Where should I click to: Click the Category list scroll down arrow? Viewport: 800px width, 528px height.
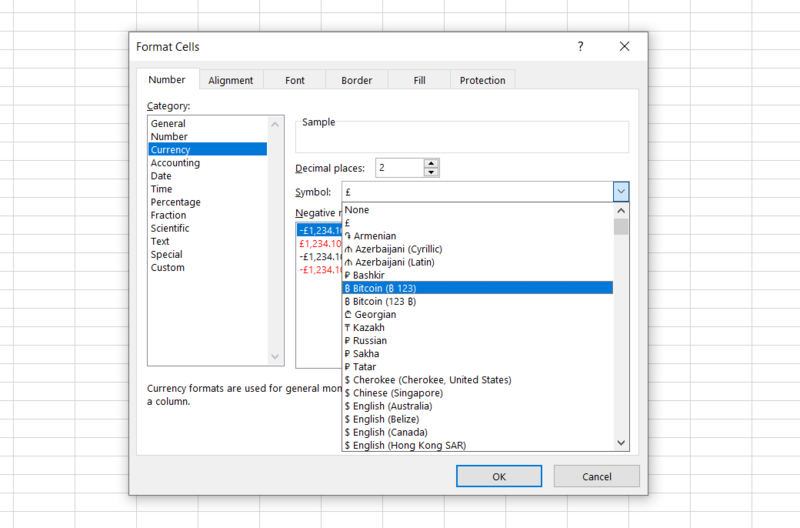point(275,357)
